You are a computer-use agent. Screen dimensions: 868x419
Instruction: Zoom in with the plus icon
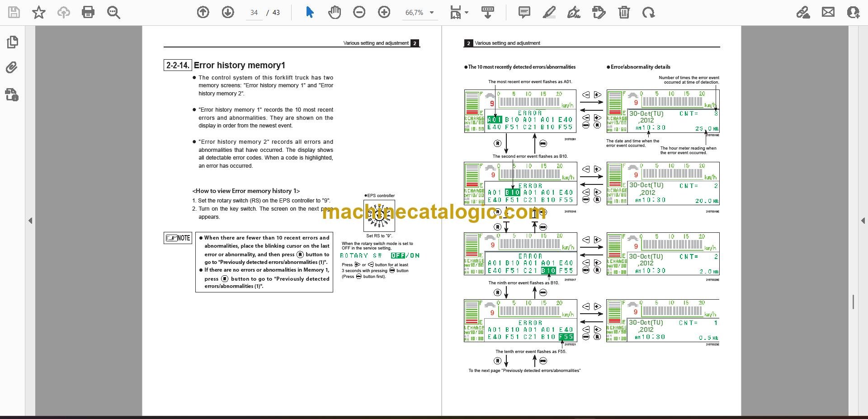click(x=384, y=12)
